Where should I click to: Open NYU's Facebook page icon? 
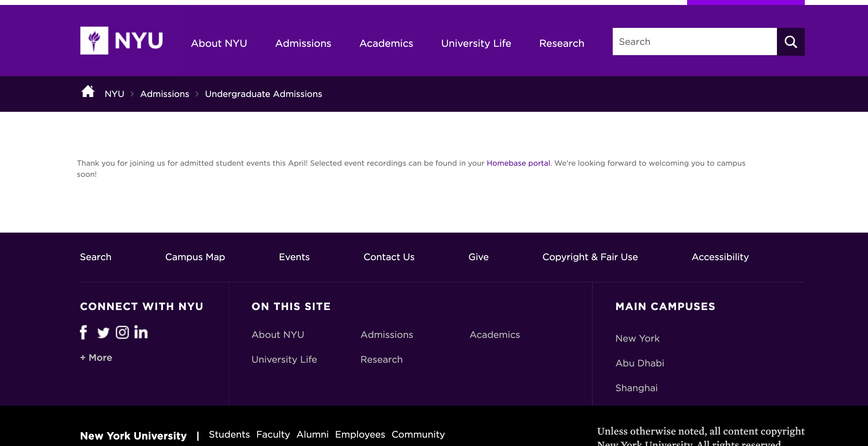(84, 332)
